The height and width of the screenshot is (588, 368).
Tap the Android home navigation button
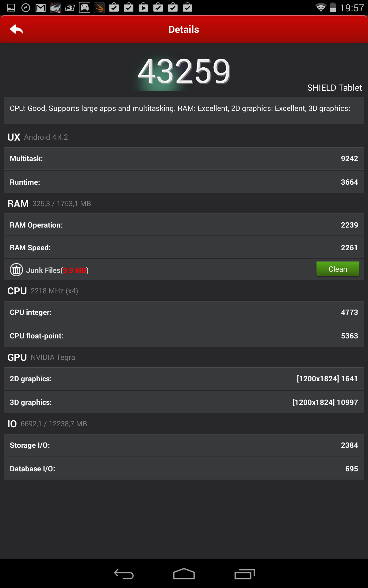184,574
